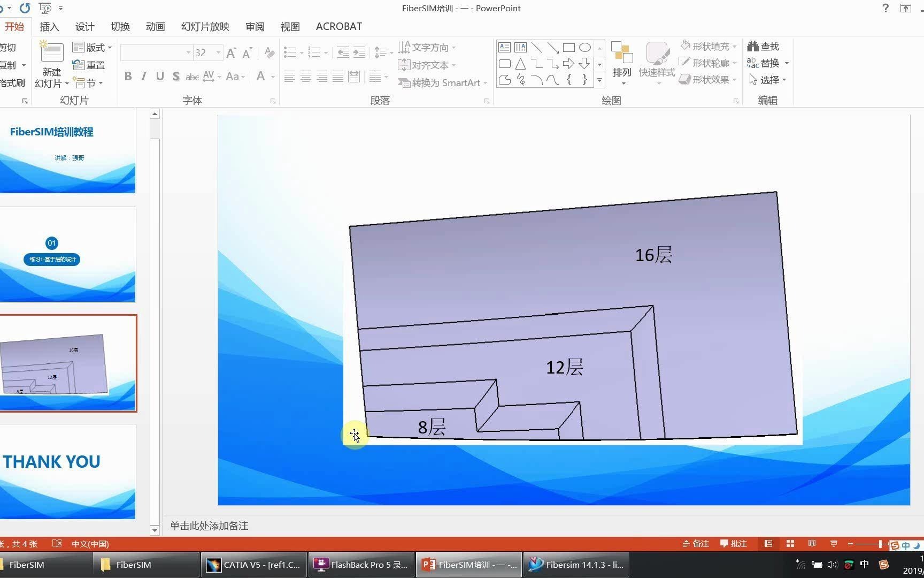Screen dimensions: 924x578
Task: Toggle italic formatting
Action: 143,76
